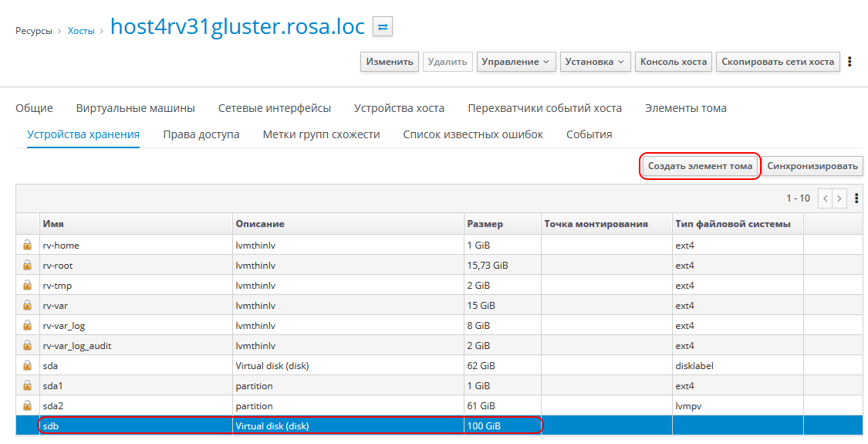
Task: Open the kebab menu beside Скопировать сети хоста
Action: 850,62
